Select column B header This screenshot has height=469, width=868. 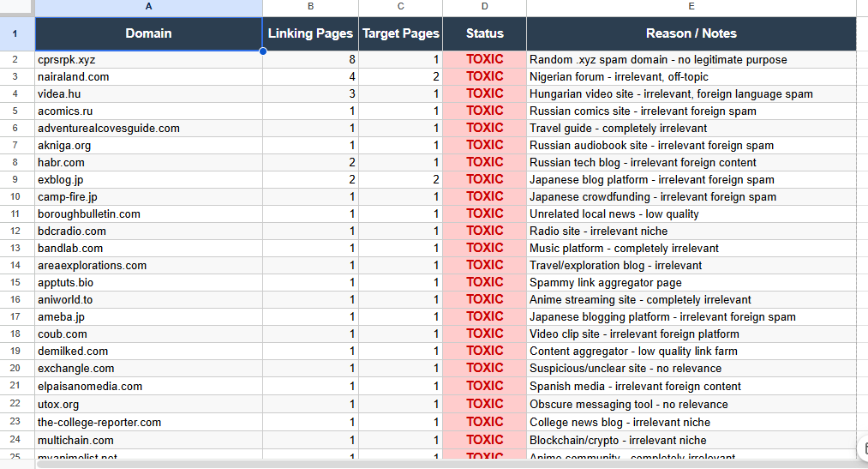pyautogui.click(x=310, y=7)
